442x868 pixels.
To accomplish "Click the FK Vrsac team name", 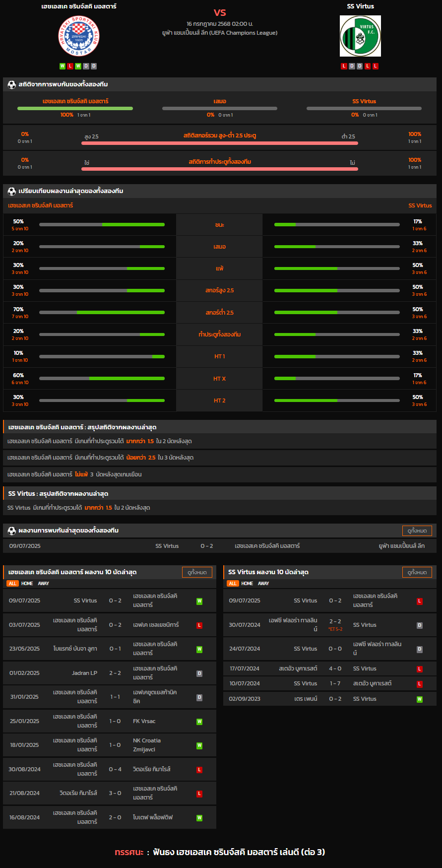I will tap(144, 721).
